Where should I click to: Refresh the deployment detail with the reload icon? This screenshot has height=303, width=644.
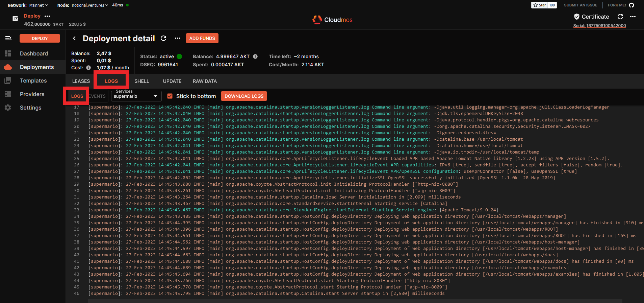[163, 39]
